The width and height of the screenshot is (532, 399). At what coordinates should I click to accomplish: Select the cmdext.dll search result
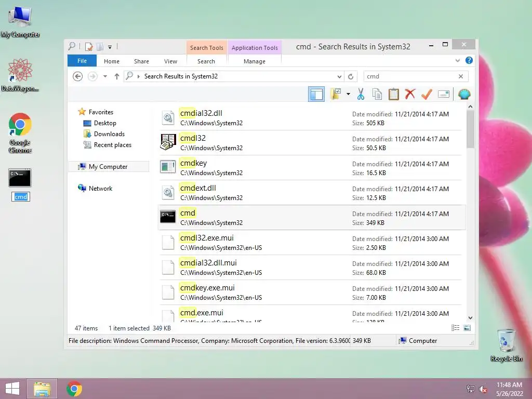pyautogui.click(x=311, y=193)
